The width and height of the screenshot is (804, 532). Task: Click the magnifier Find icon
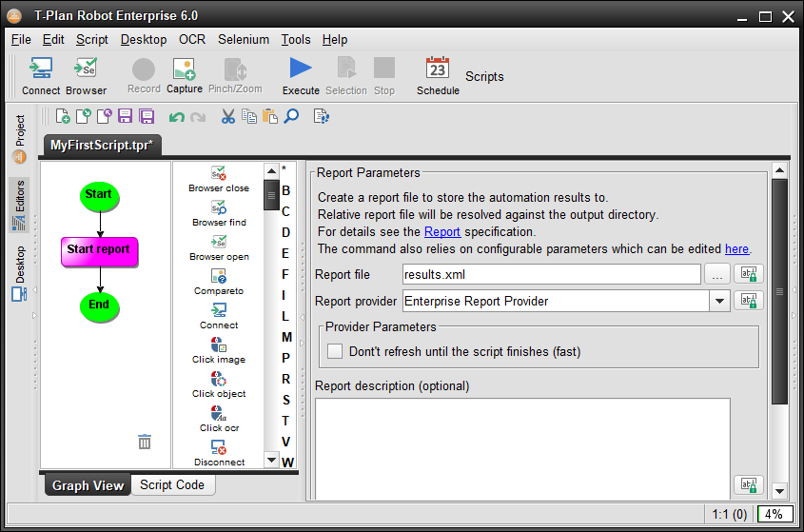(291, 116)
